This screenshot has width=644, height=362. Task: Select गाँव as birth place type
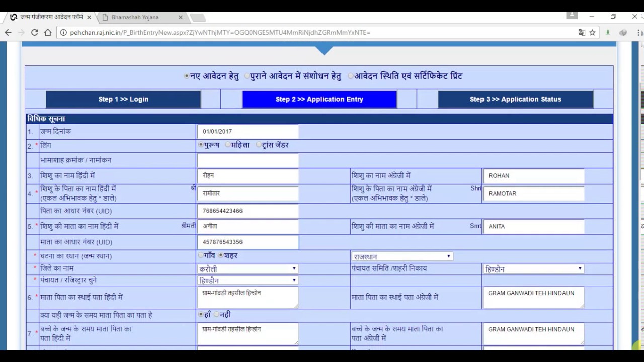(x=201, y=255)
